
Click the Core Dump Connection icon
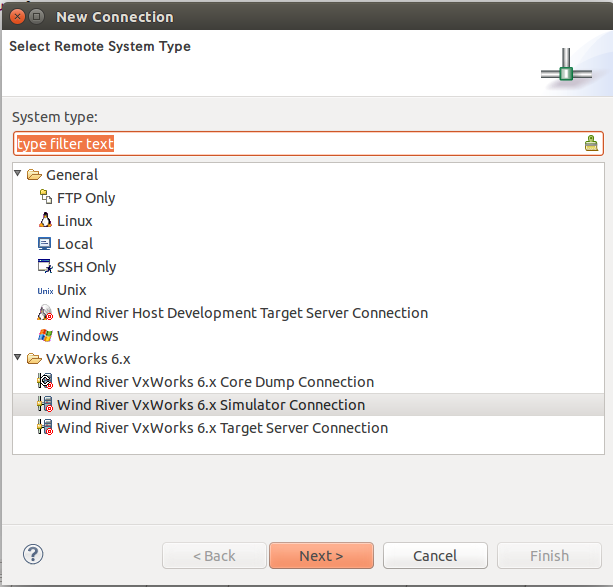[45, 381]
